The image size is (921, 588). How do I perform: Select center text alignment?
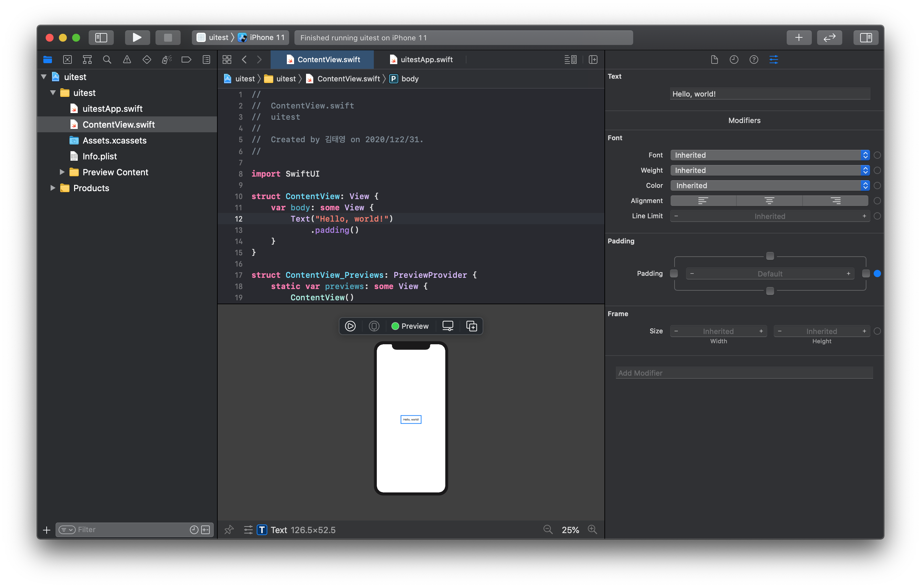769,201
